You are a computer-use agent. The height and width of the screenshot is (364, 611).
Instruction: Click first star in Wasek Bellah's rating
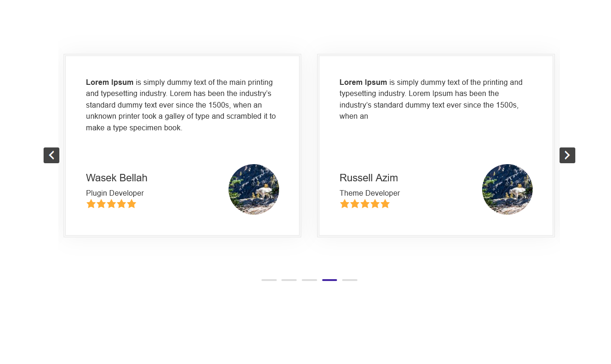pos(91,204)
